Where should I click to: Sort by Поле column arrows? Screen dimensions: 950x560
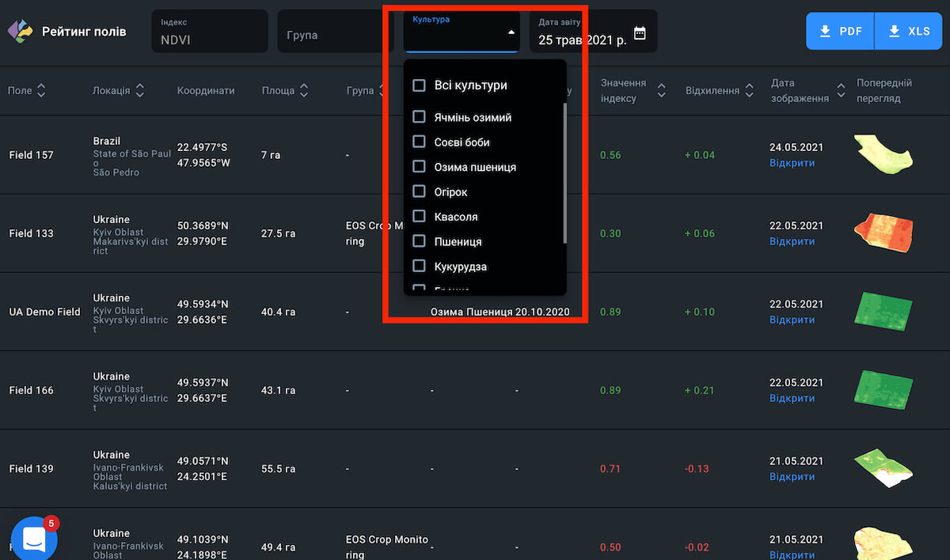pyautogui.click(x=41, y=91)
